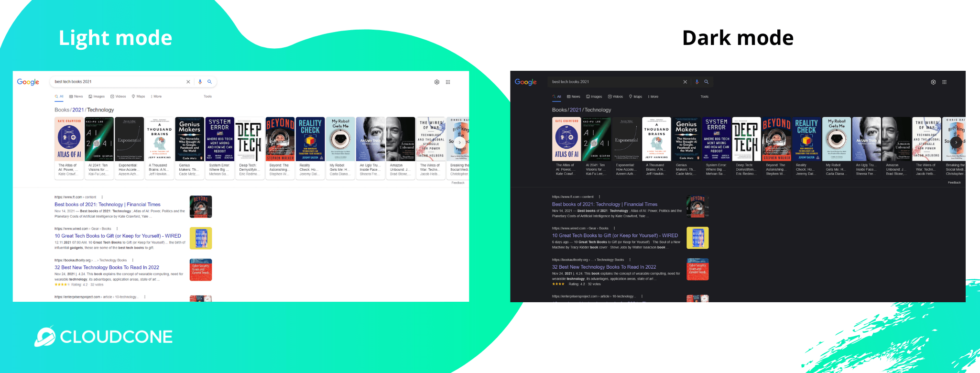Open Tools in light mode results

(207, 97)
